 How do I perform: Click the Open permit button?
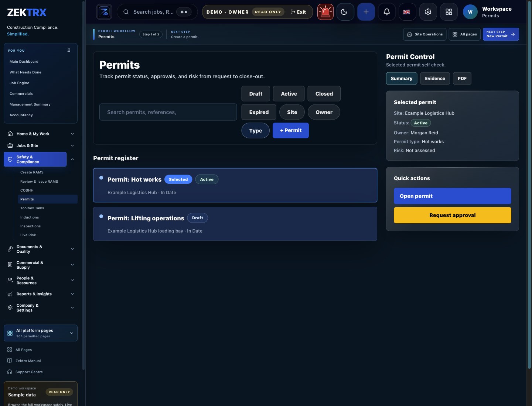(453, 196)
